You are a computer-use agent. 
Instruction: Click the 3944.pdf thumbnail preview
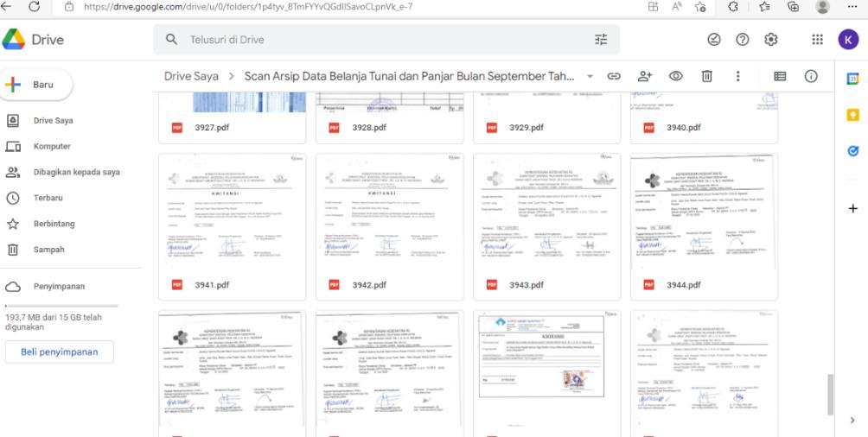pyautogui.click(x=704, y=212)
